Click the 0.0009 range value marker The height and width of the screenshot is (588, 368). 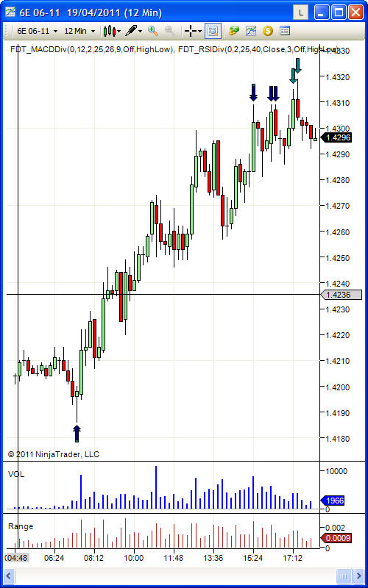[336, 539]
